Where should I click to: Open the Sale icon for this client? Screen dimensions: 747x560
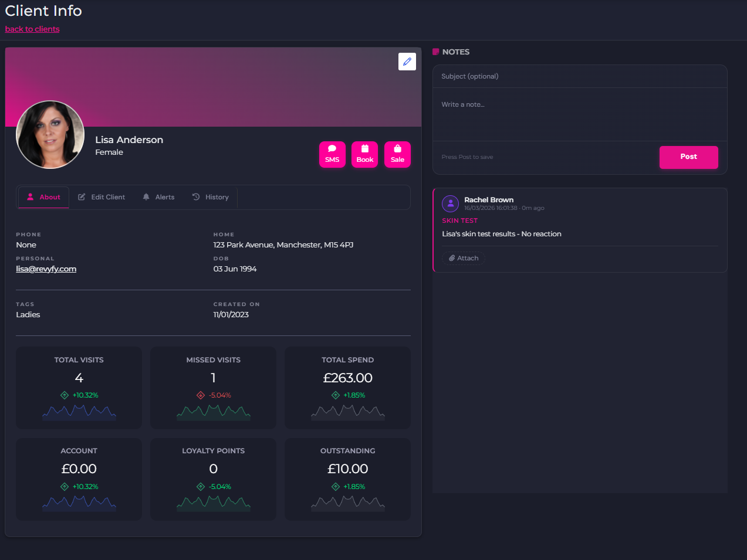tap(397, 149)
